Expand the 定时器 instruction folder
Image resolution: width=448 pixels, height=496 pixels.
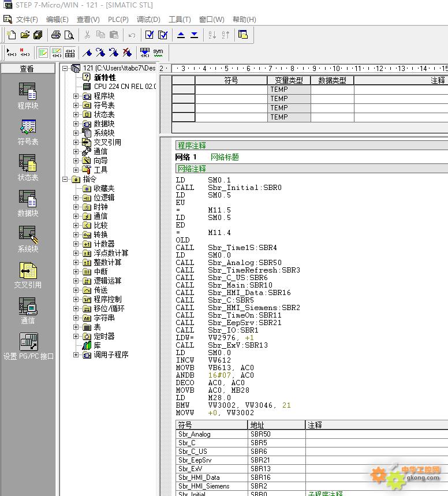76,336
